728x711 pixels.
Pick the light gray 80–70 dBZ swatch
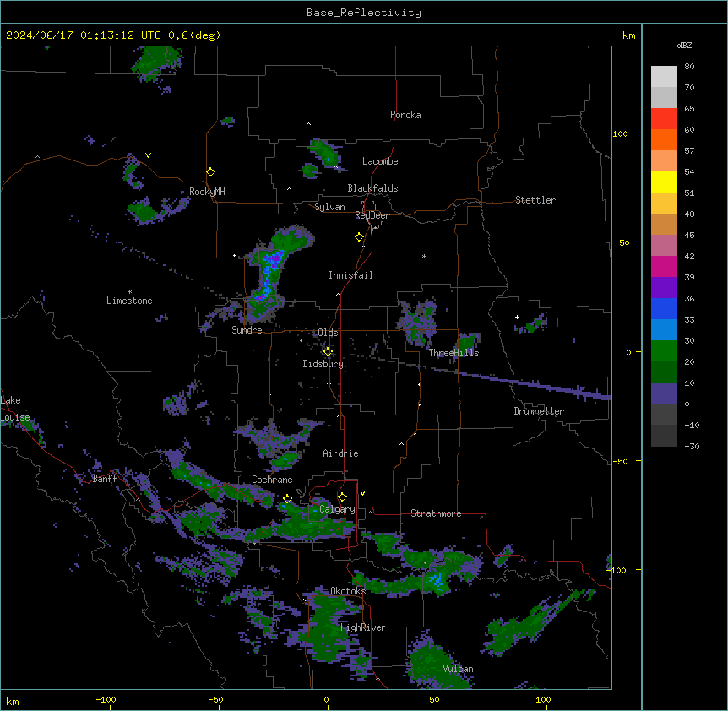[x=664, y=76]
